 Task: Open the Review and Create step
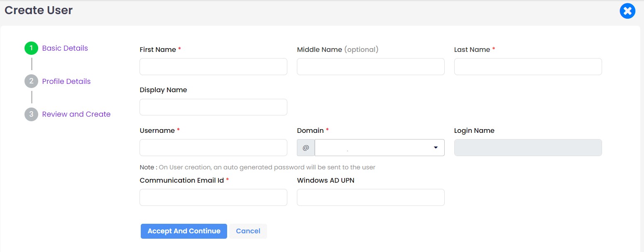pos(76,114)
